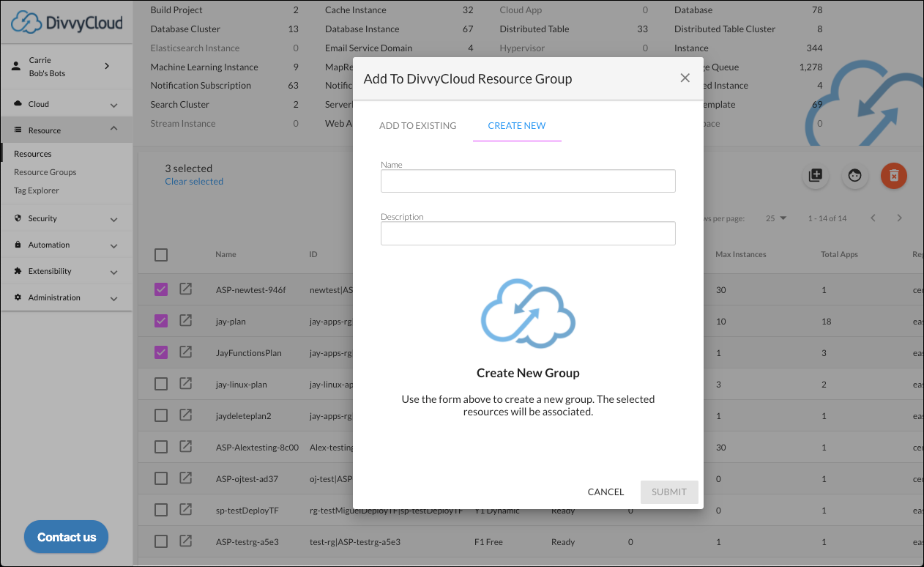
Task: Check the jay-linux-plan row checkbox
Action: tap(161, 384)
